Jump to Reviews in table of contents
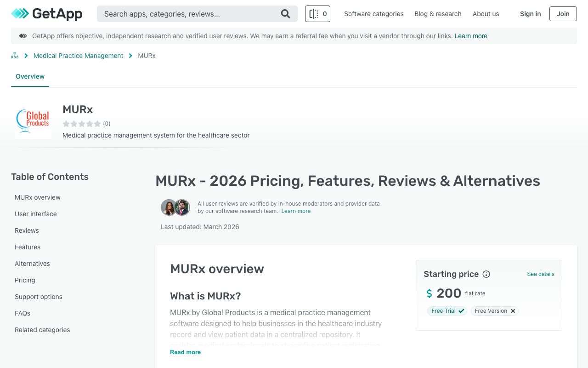The image size is (588, 368). point(27,230)
